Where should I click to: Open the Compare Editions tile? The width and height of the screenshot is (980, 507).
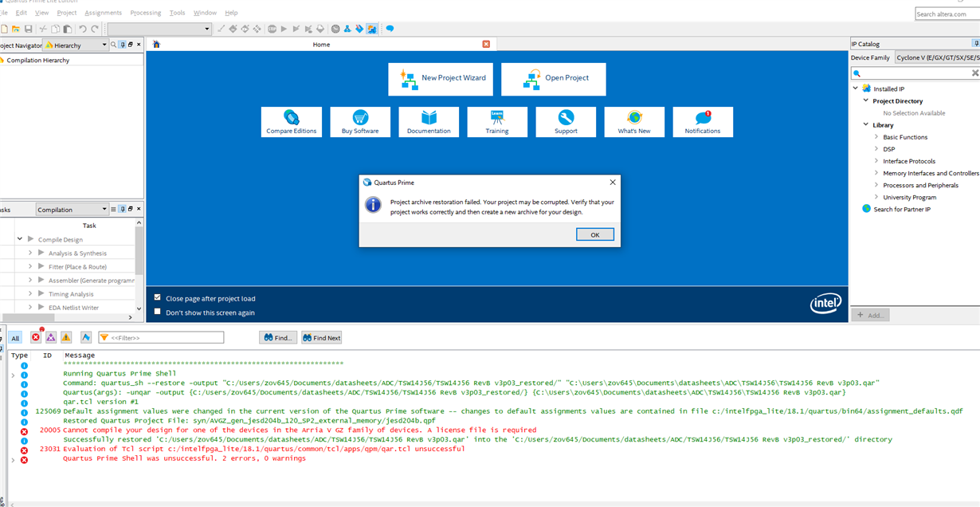[x=292, y=122]
